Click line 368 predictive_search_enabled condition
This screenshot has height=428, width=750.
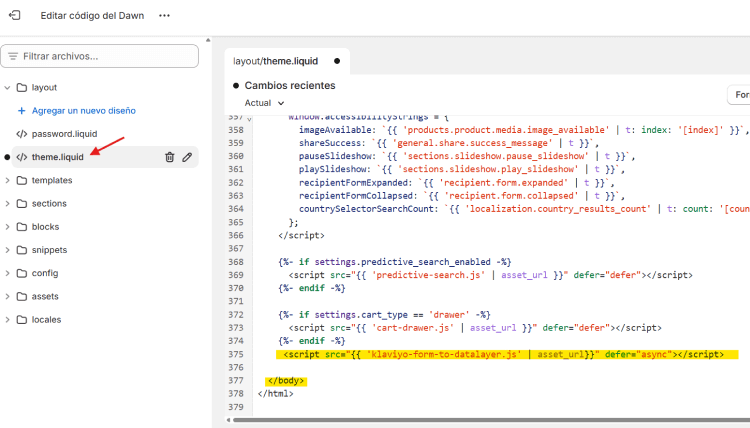pos(395,262)
